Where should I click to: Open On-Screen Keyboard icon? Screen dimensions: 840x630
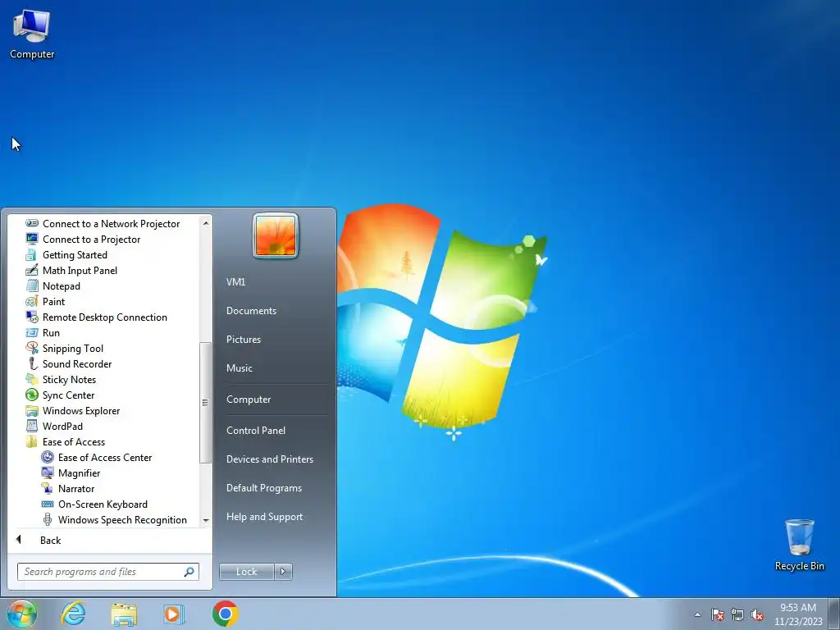(x=48, y=504)
